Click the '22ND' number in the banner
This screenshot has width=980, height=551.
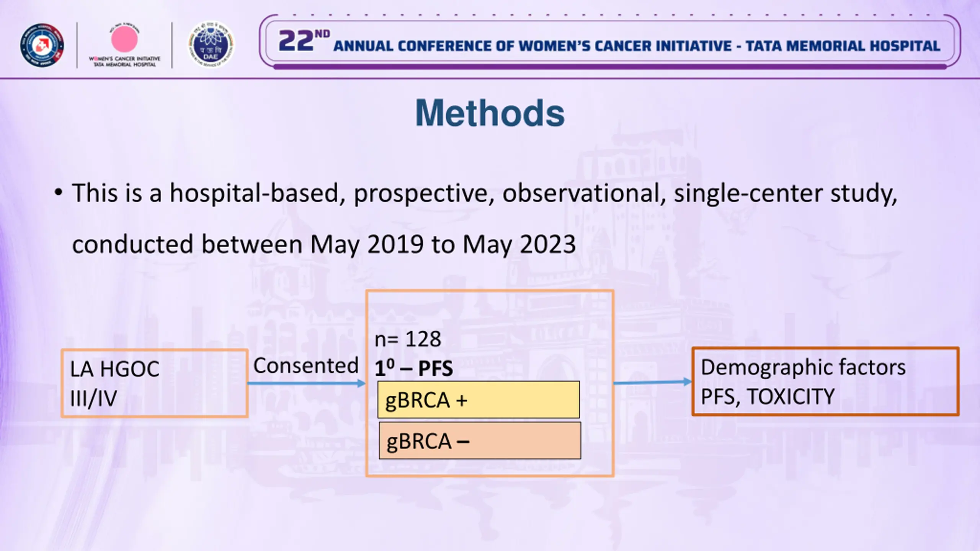pos(304,41)
